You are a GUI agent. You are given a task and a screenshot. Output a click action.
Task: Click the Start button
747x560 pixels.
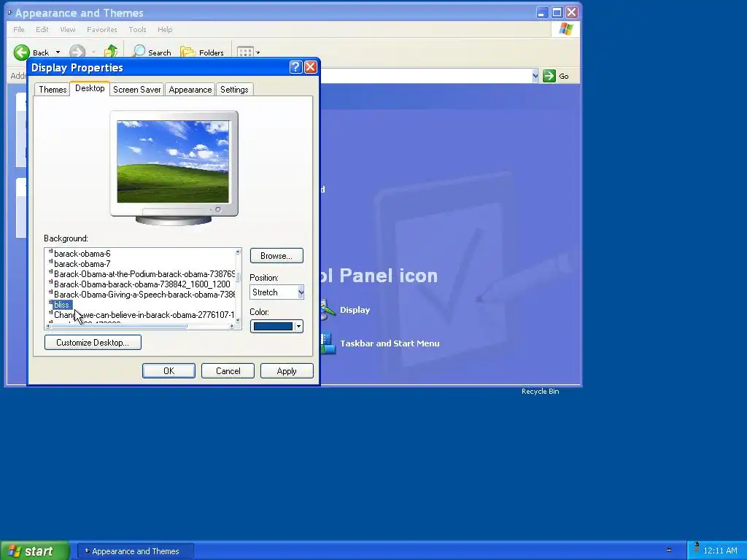click(35, 551)
